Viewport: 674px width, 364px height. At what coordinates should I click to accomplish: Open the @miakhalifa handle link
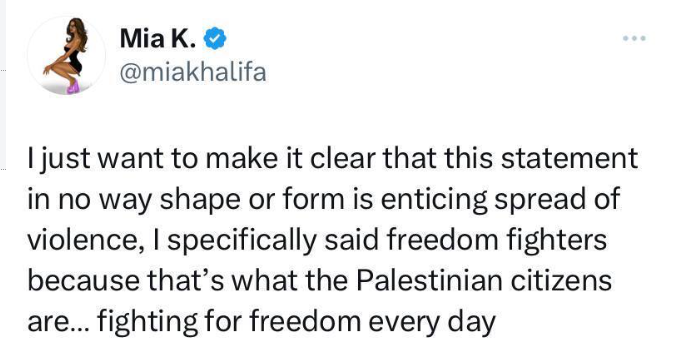click(193, 72)
